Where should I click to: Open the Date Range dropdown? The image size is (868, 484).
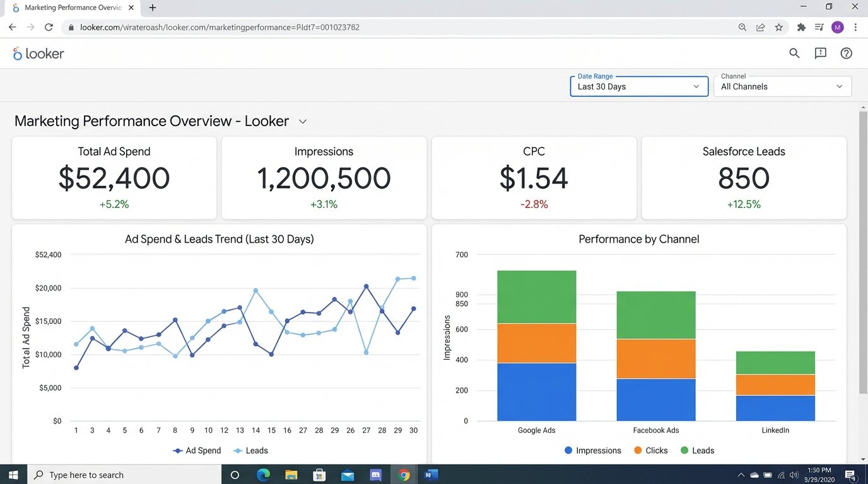coord(638,86)
